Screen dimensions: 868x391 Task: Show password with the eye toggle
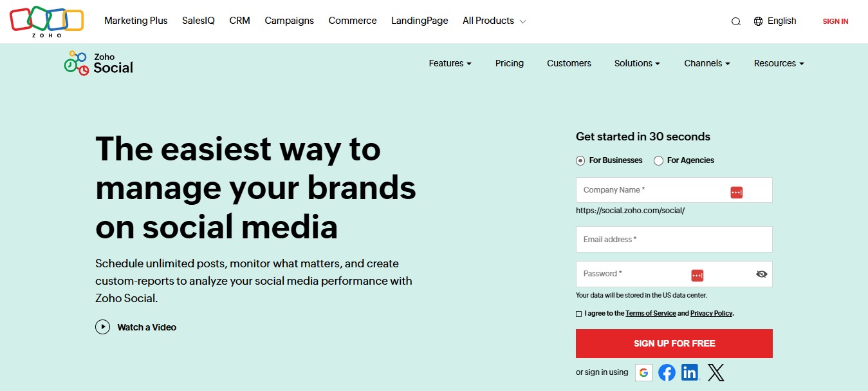point(762,274)
